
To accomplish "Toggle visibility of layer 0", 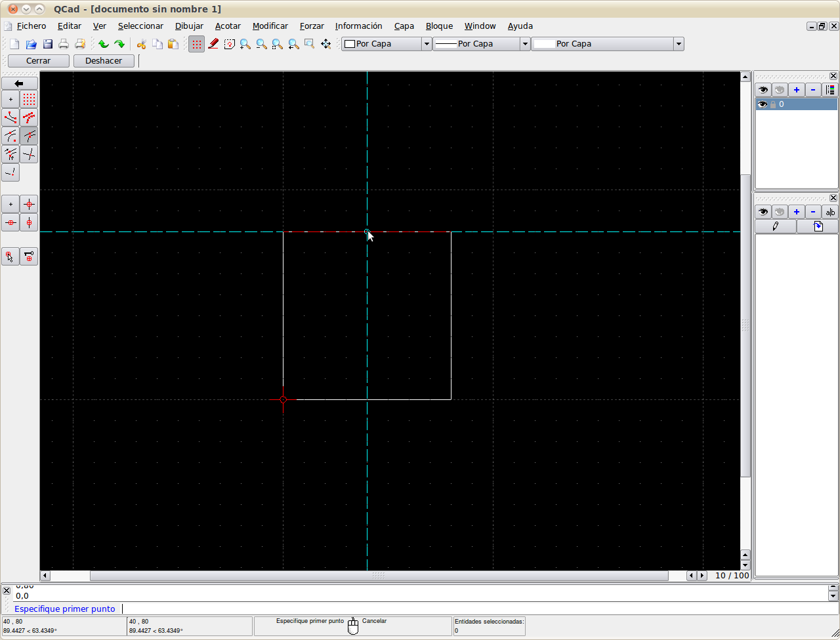I will coord(763,104).
